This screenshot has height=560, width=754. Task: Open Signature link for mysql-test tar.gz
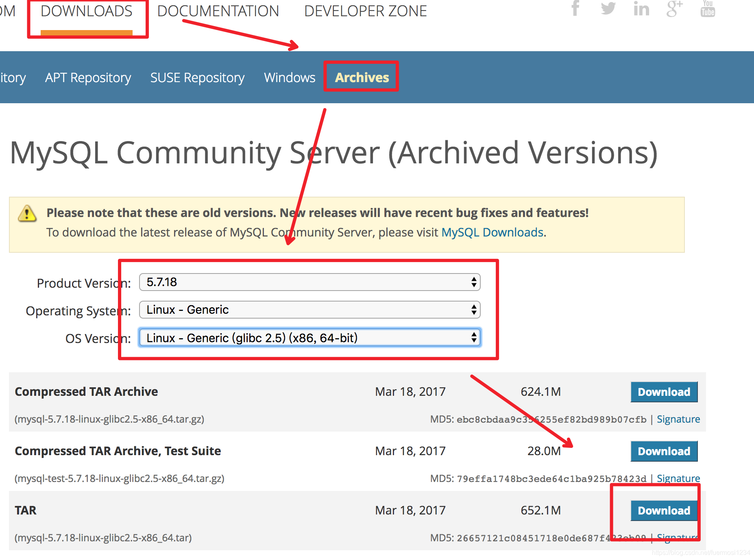(678, 478)
